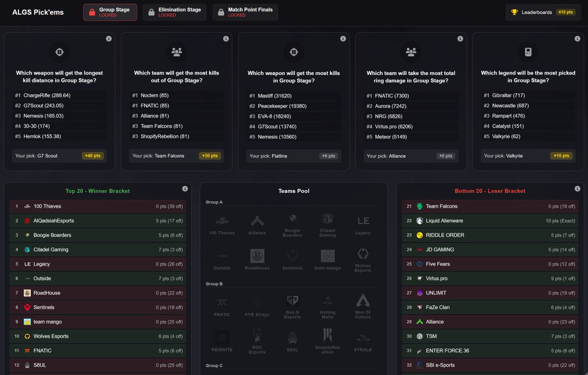
Task: Click info icon on longest kill distance card
Action: 108,39
